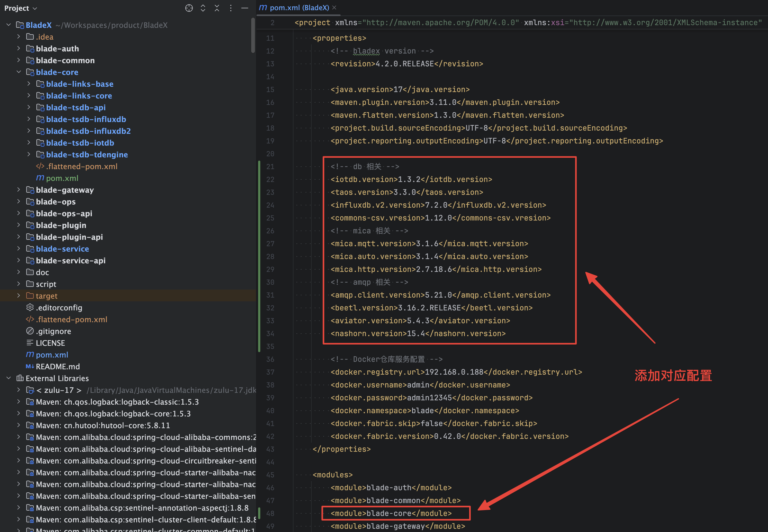
Task: Click the blade-ops-api module folder icon
Action: [x=30, y=213]
